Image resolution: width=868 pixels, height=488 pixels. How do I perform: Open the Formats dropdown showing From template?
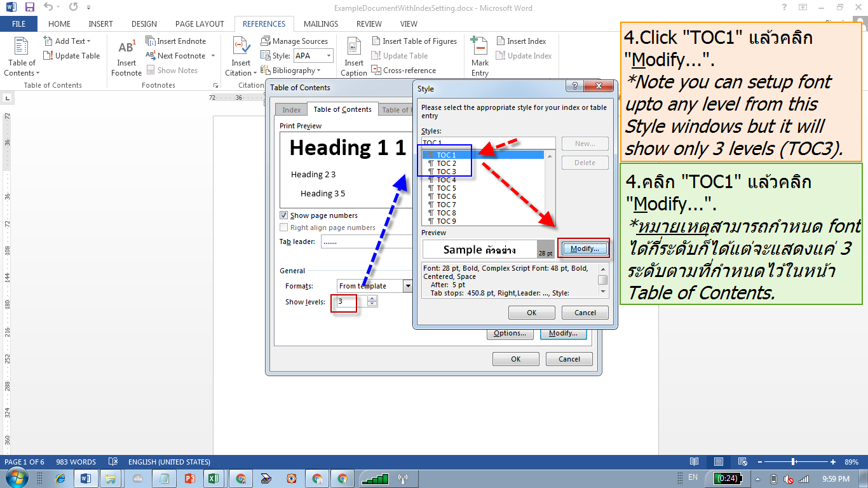click(409, 286)
